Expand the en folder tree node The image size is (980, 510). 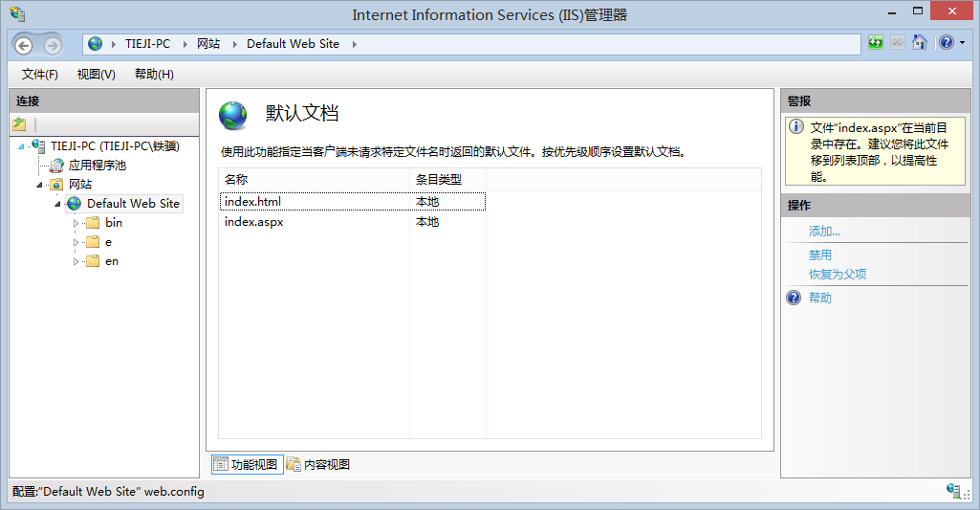[76, 261]
